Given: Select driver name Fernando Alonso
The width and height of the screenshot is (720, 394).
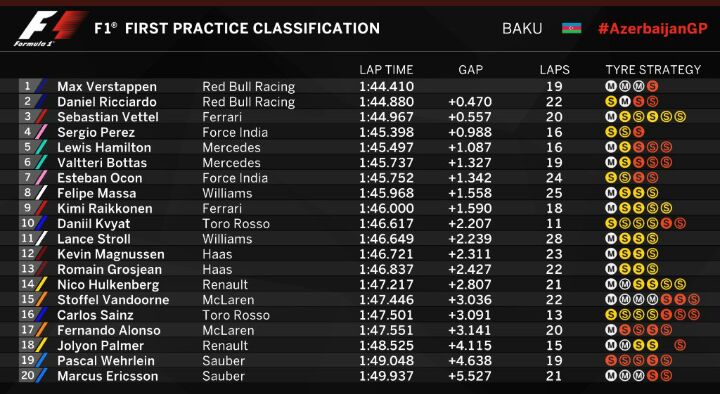Looking at the screenshot, I should pos(109,330).
